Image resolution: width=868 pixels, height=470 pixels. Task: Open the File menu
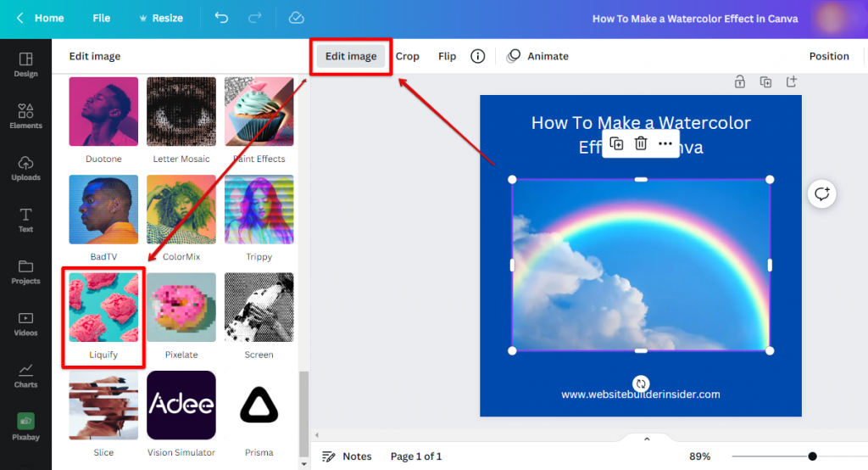point(102,19)
